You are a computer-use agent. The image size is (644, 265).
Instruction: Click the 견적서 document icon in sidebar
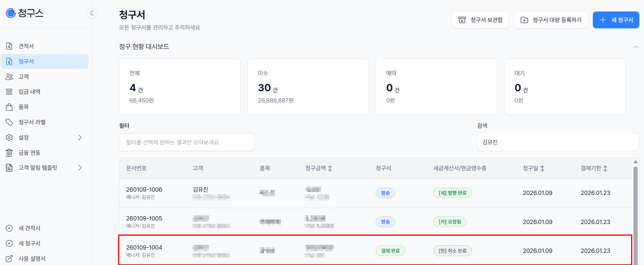9,46
